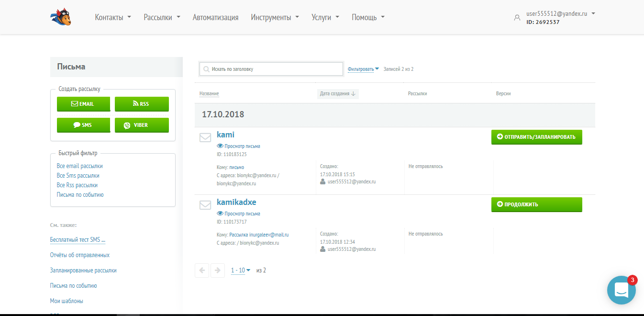644x316 pixels.
Task: Click the UniSender dog logo
Action: pyautogui.click(x=61, y=17)
